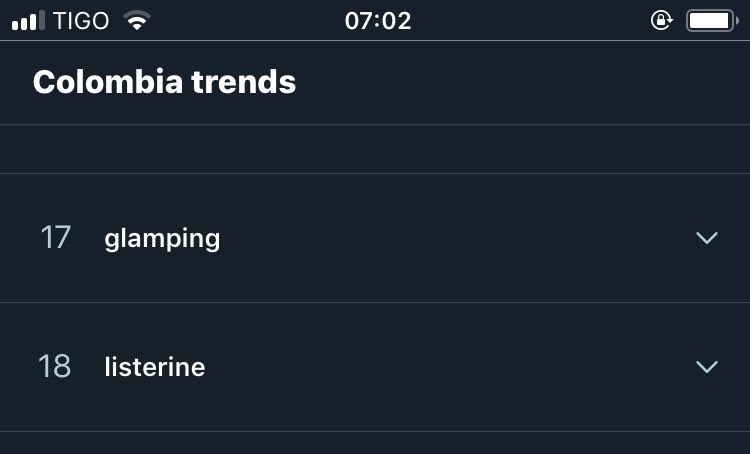Select the empty row under the header
The image size is (750, 454).
[x=375, y=149]
